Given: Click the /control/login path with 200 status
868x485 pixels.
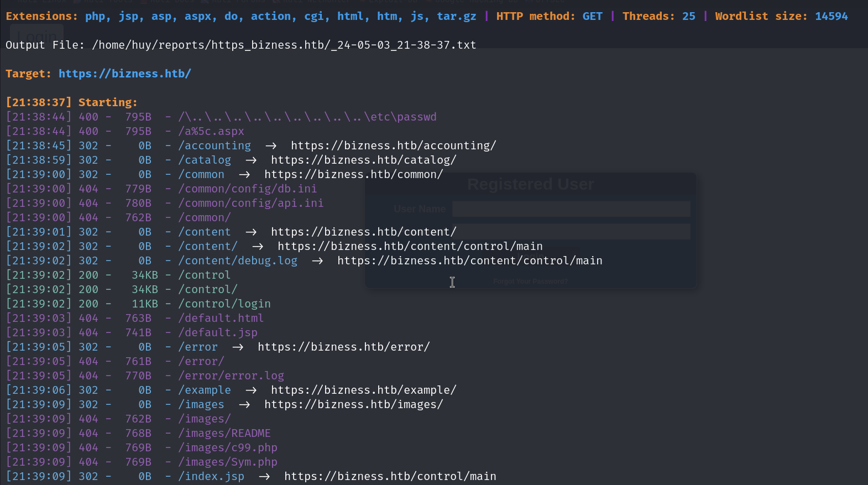Looking at the screenshot, I should coord(224,304).
